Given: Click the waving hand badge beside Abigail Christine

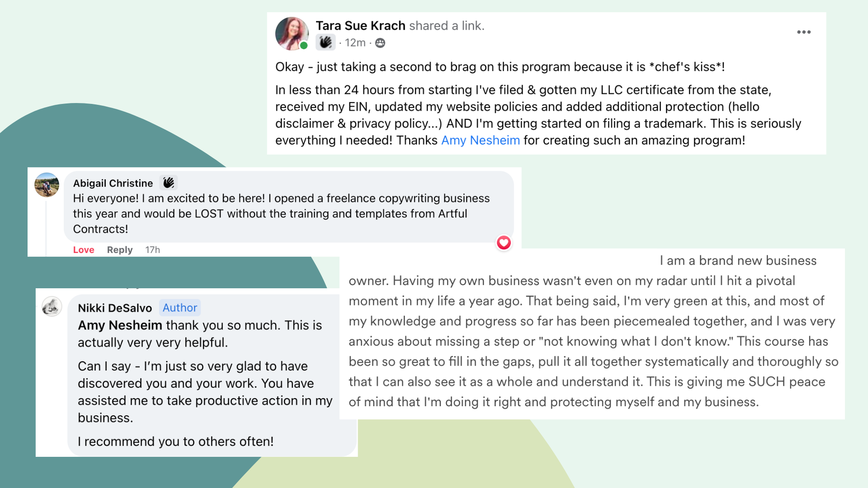Looking at the screenshot, I should pos(169,183).
